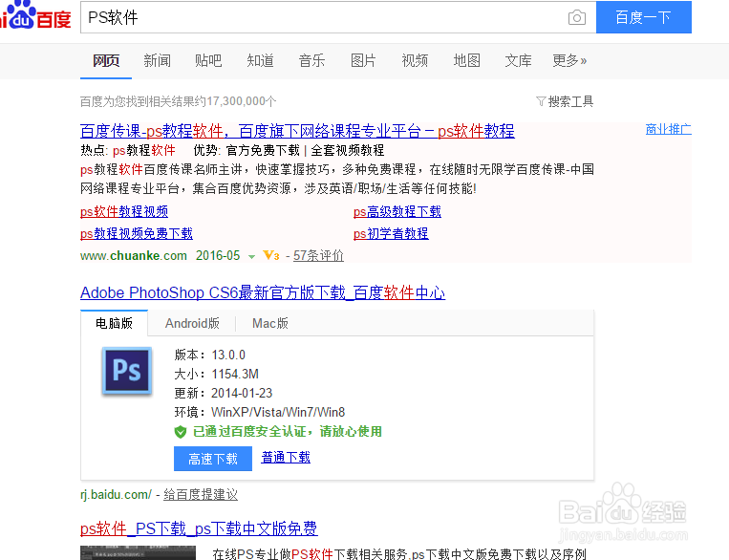Screen dimensions: 729x560
Task: Open the ps软件_PS下载_ps下载中文版免费 result
Action: (x=199, y=528)
